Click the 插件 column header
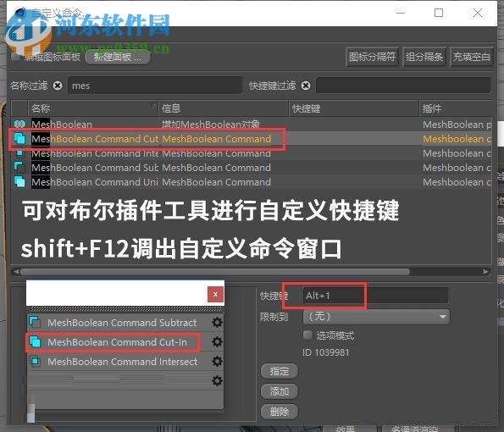The height and width of the screenshot is (432, 504). pos(456,108)
